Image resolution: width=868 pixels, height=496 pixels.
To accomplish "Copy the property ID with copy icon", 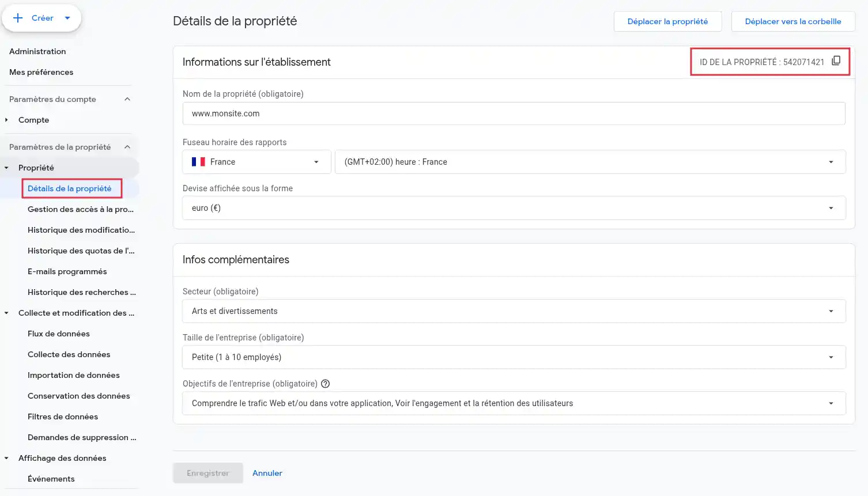I will coord(836,61).
